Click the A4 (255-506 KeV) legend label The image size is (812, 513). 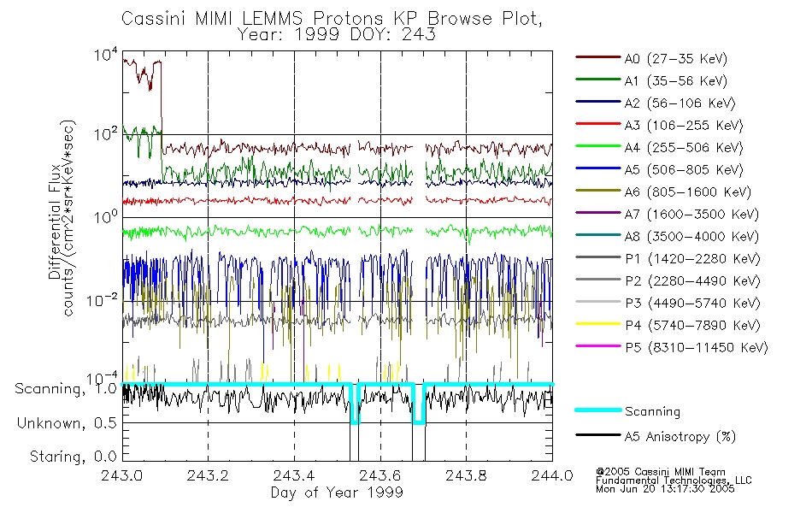point(684,148)
